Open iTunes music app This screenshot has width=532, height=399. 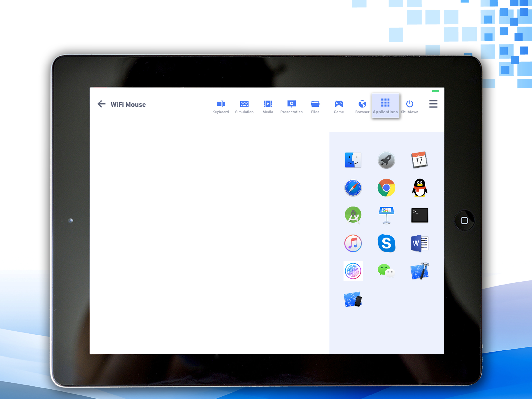[x=353, y=243]
